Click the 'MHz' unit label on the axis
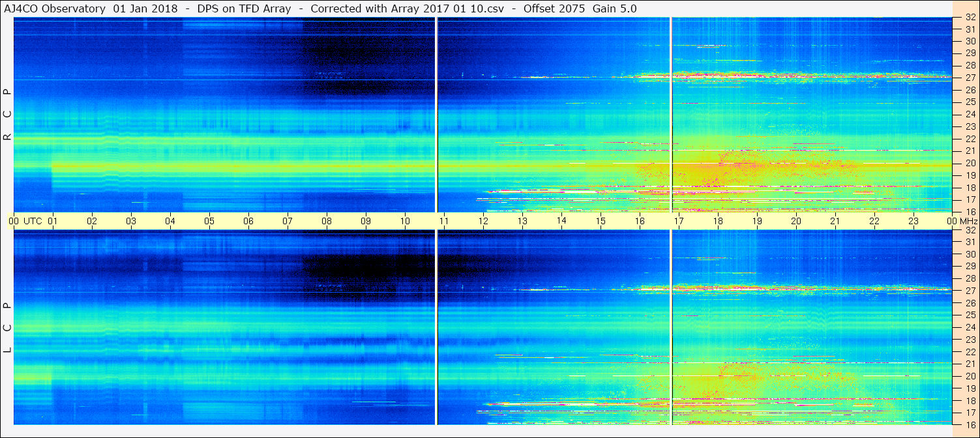Viewport: 980px width, 438px height. click(968, 222)
